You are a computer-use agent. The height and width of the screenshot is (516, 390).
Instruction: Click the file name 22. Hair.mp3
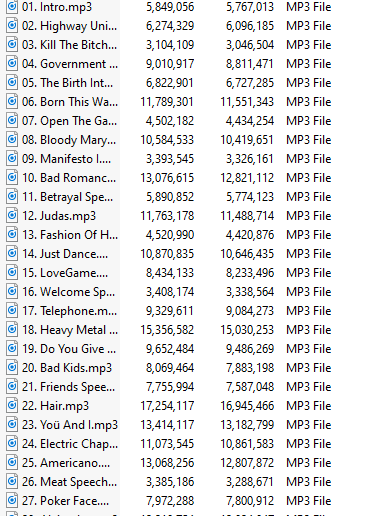pyautogui.click(x=56, y=406)
